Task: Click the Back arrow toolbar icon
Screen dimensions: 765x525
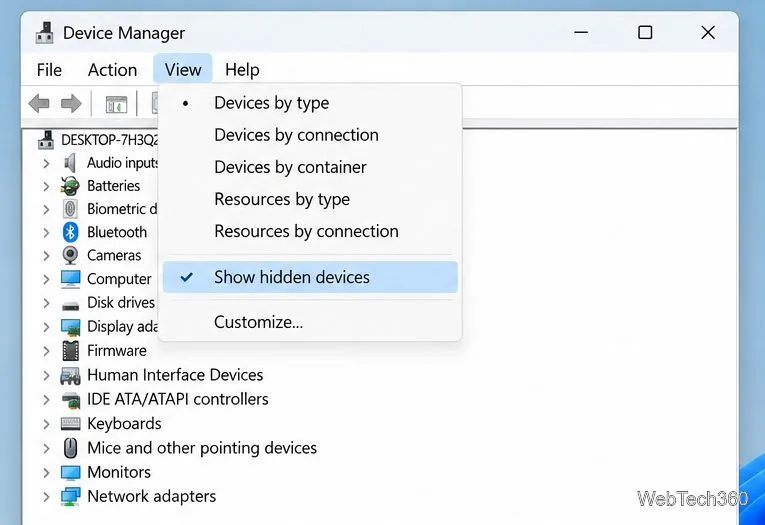Action: [39, 103]
